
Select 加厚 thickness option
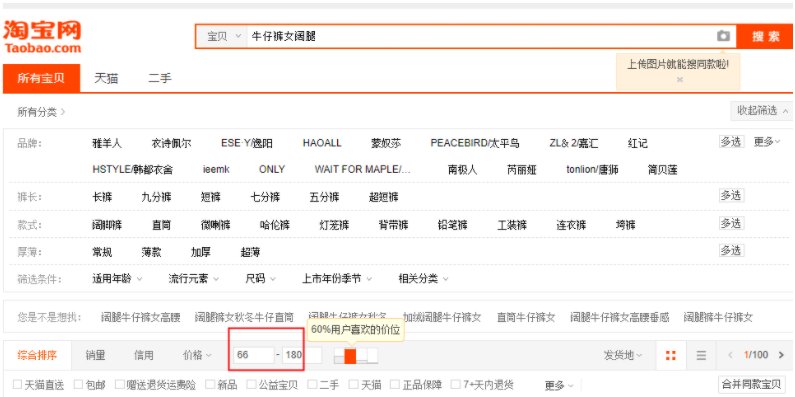pos(201,252)
